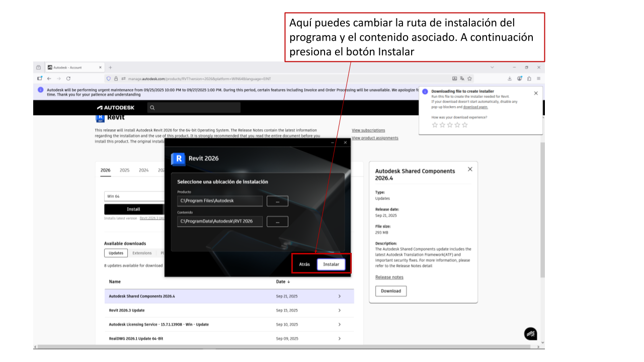Open the list all tabs chevron

pos(492,67)
